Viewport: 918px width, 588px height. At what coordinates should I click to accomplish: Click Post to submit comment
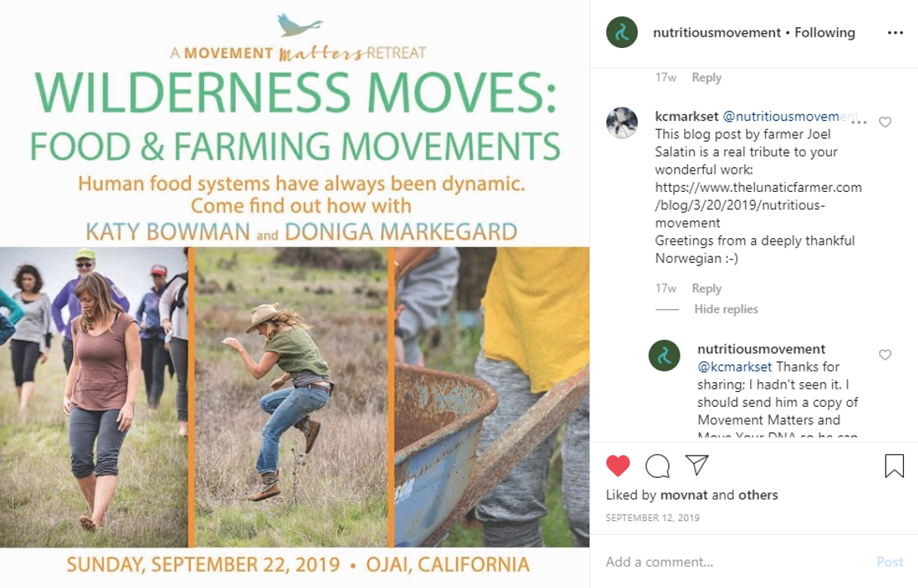click(x=889, y=562)
